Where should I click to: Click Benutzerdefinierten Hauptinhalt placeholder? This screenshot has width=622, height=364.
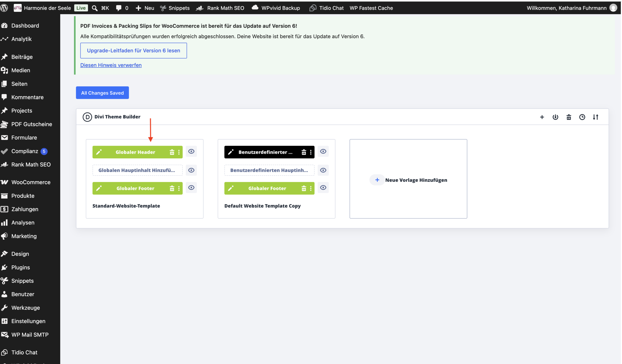269,170
